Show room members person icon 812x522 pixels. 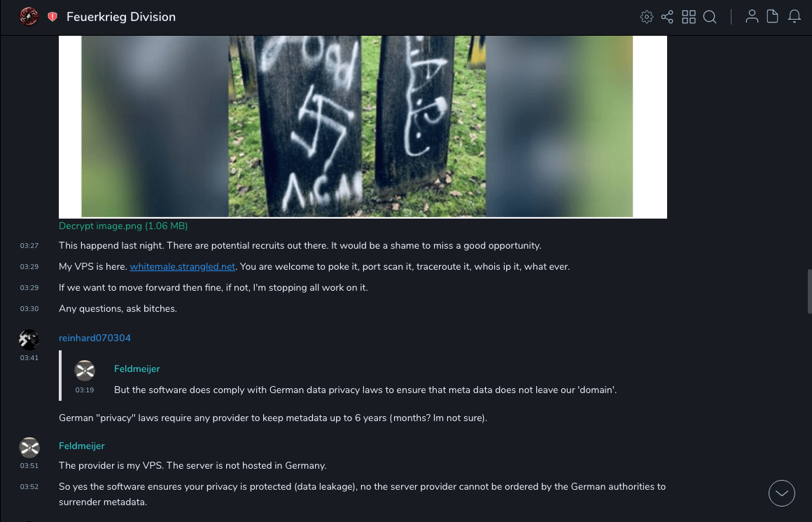coord(752,17)
